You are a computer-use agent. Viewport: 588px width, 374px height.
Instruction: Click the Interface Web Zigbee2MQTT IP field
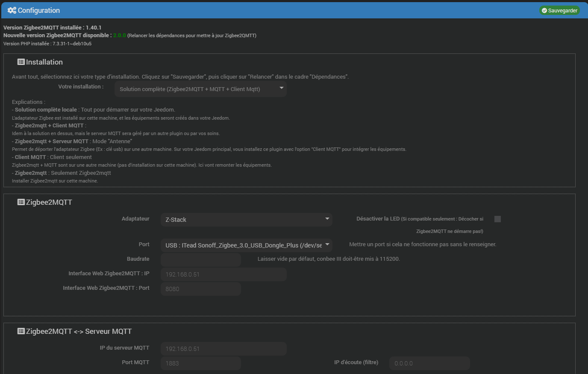click(x=223, y=274)
